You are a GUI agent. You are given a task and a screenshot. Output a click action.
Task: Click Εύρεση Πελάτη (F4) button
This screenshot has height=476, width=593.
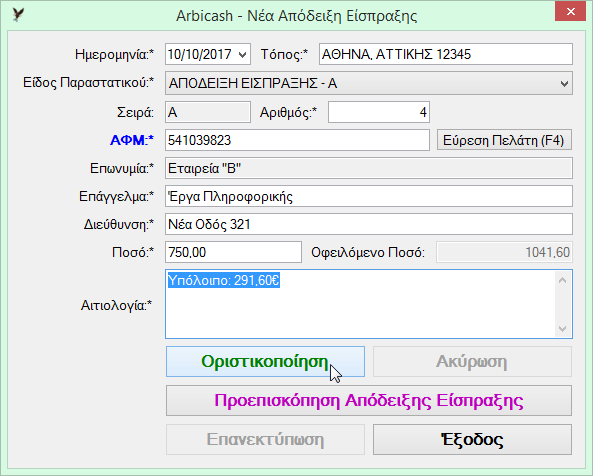coord(504,140)
